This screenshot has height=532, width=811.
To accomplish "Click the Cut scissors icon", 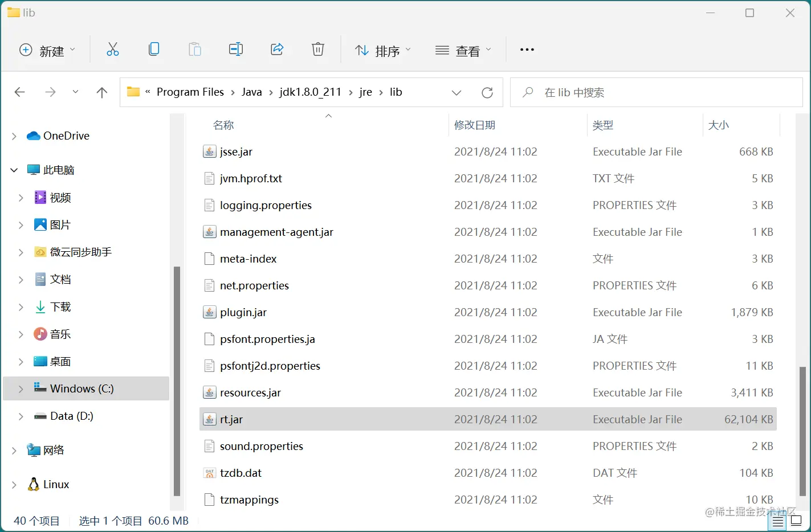I will [x=113, y=50].
